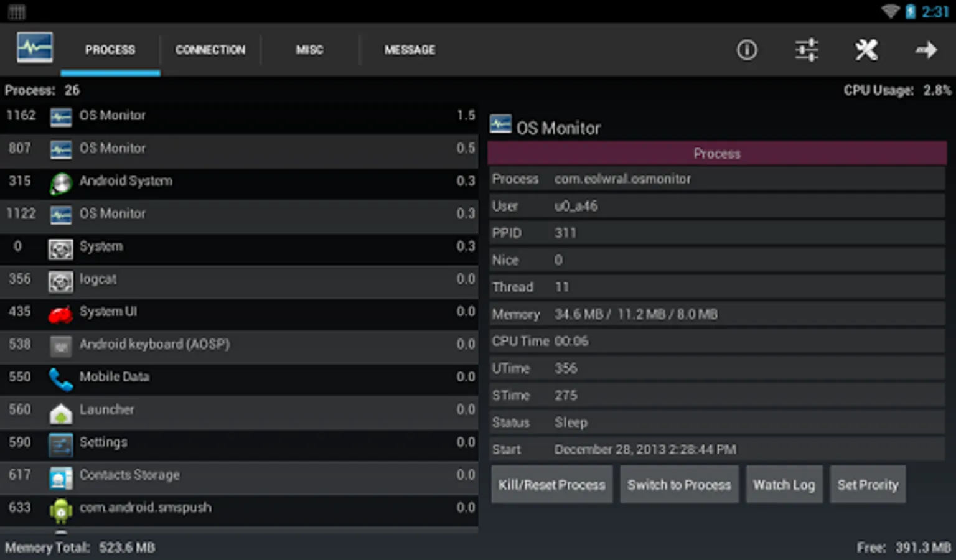Screen dimensions: 956x560
Task: Select the System process row
Action: point(239,248)
